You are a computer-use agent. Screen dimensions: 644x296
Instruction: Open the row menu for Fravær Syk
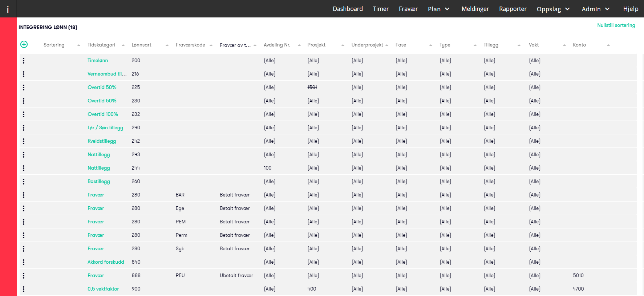(x=24, y=249)
